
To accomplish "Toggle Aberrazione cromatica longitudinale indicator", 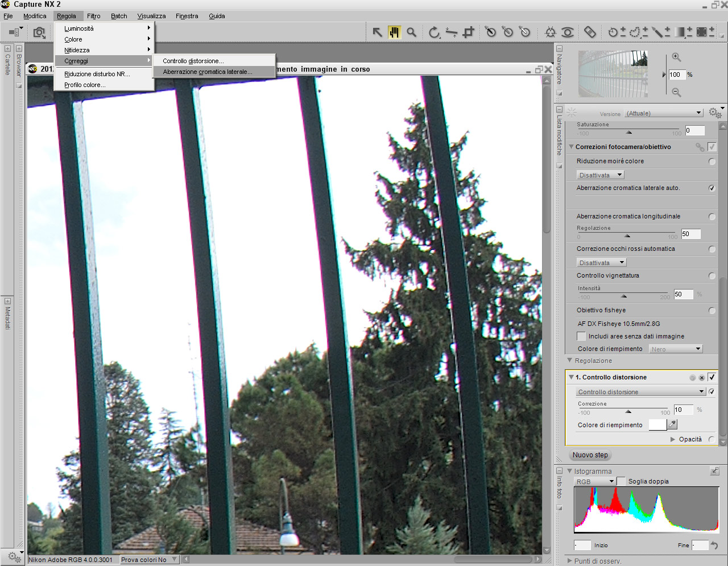I will [712, 217].
